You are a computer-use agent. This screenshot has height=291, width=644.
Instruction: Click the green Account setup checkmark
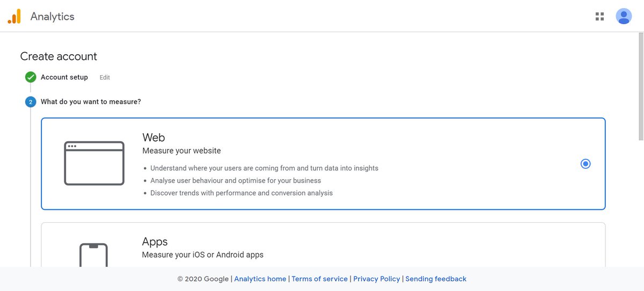31,77
